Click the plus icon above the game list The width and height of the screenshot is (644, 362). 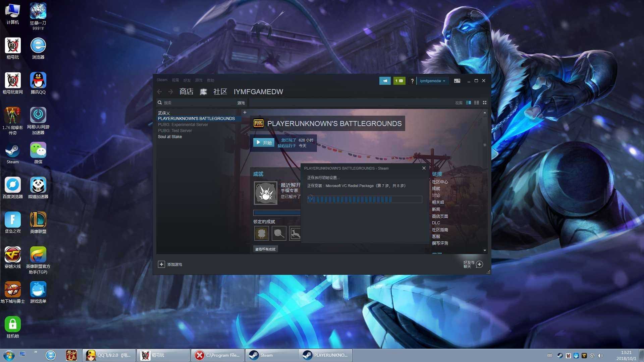click(x=245, y=113)
